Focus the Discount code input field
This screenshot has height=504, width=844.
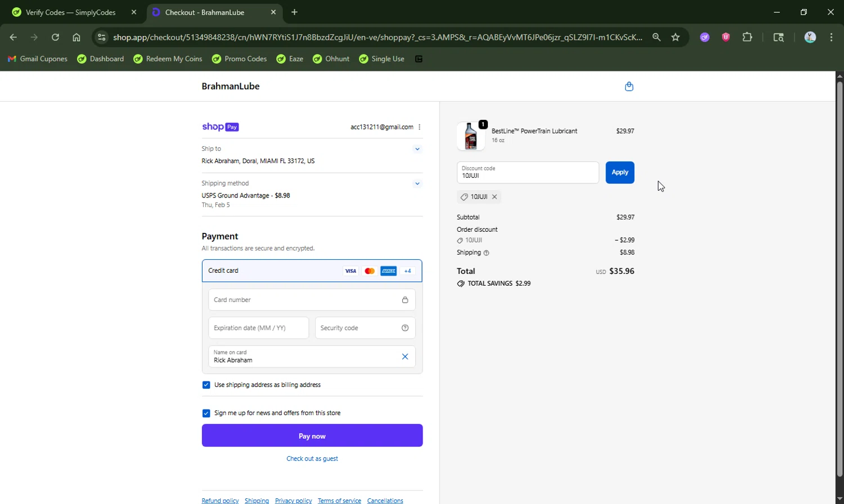(528, 173)
